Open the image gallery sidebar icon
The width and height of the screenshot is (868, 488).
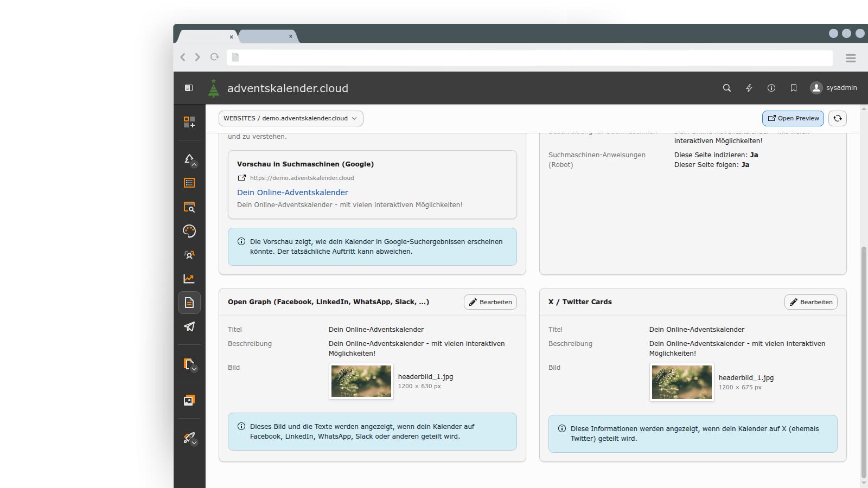pyautogui.click(x=189, y=400)
